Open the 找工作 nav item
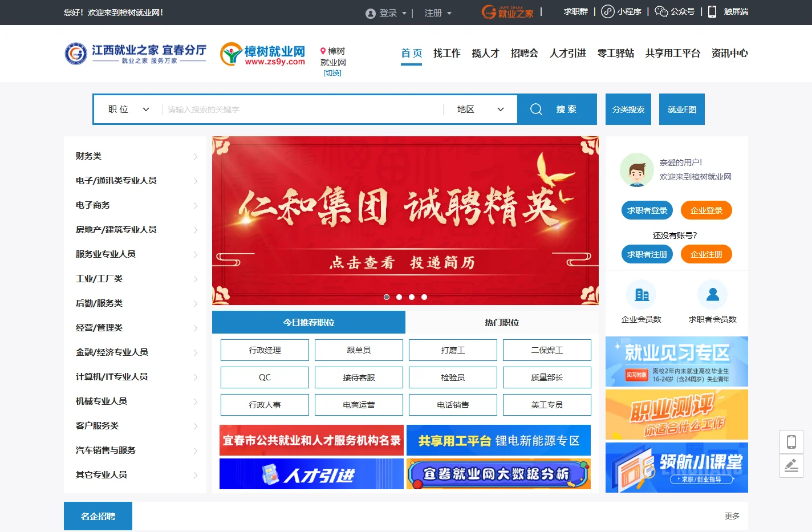This screenshot has height=532, width=812. 446,53
